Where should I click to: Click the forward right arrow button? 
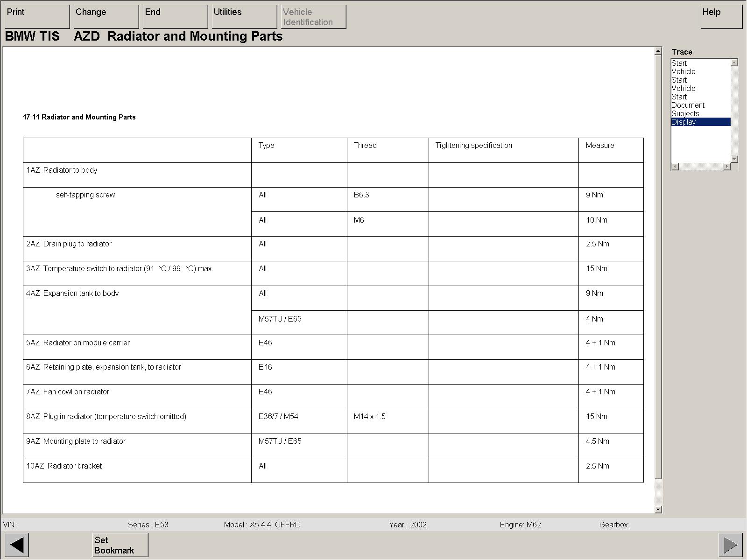point(730,545)
